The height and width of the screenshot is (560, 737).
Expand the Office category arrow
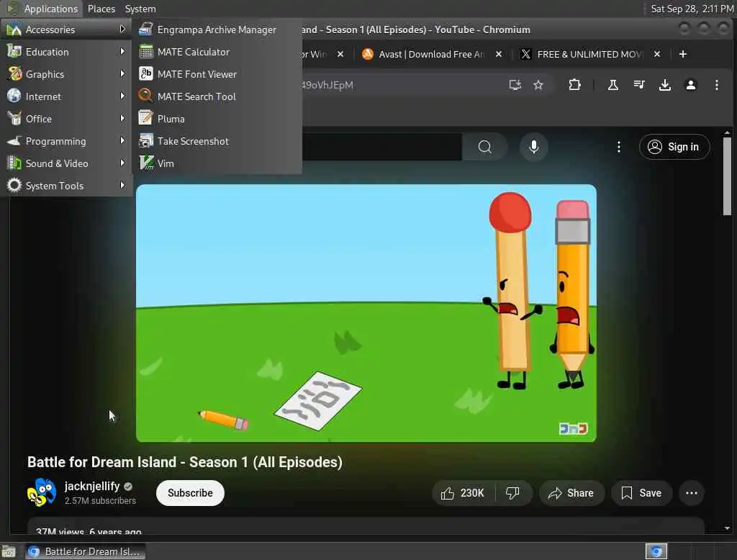pyautogui.click(x=122, y=118)
